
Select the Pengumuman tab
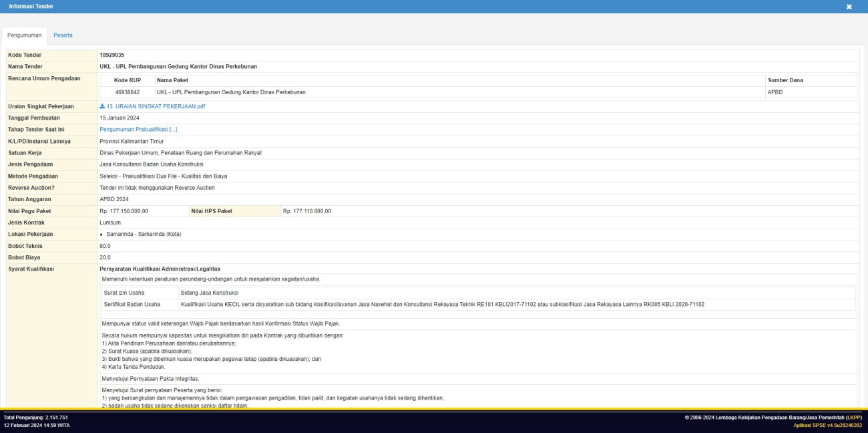coord(24,35)
